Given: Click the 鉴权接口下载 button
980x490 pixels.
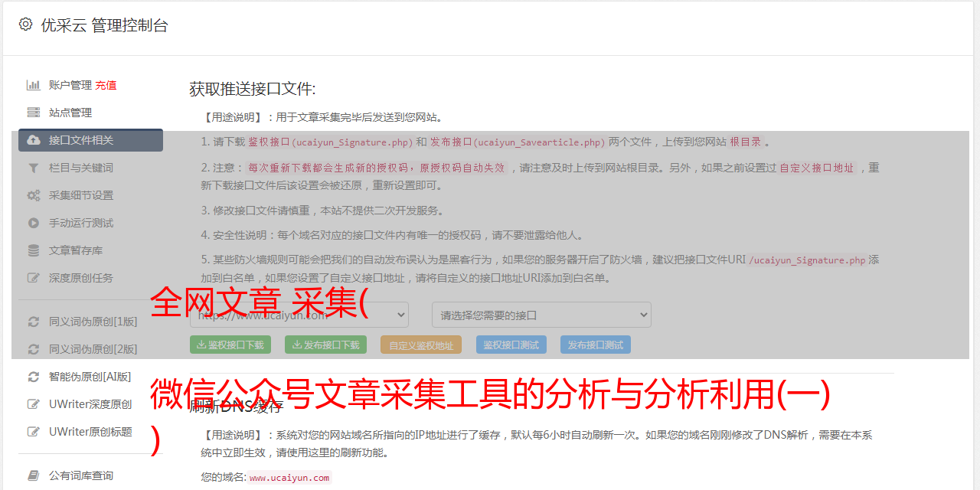Looking at the screenshot, I should click(x=230, y=345).
